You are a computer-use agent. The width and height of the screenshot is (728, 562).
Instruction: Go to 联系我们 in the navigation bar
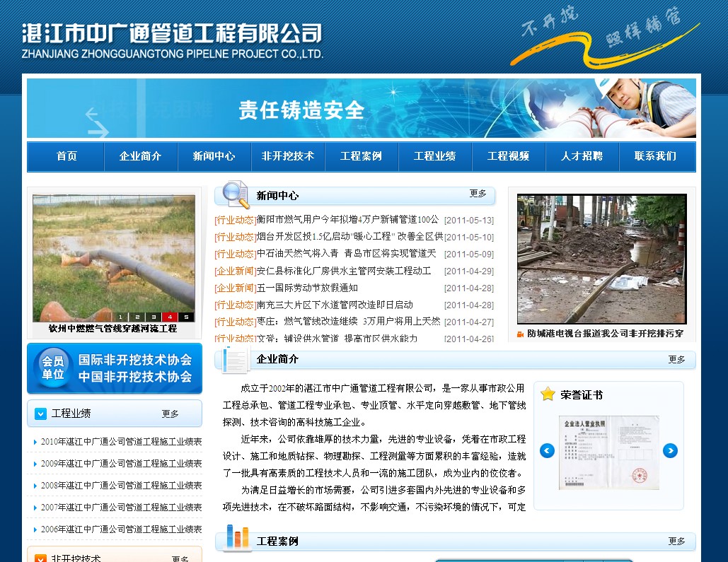coord(655,156)
